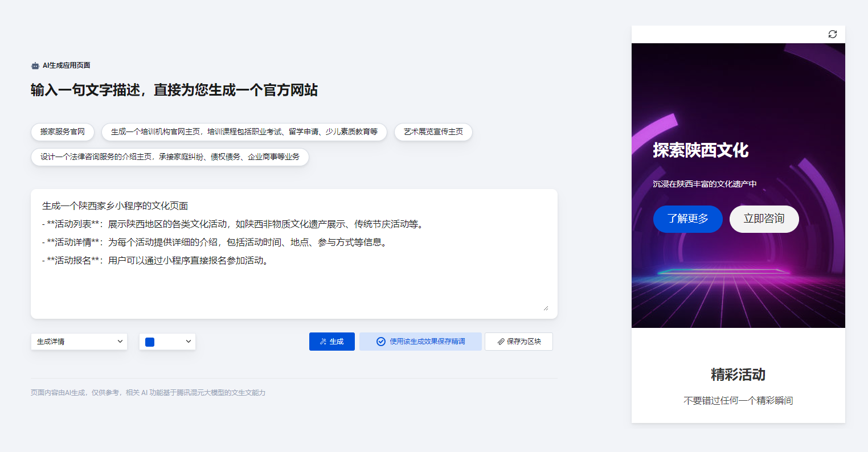Click 不要错过任何一个精彩瞬间 text
This screenshot has height=452, width=868.
click(x=738, y=401)
